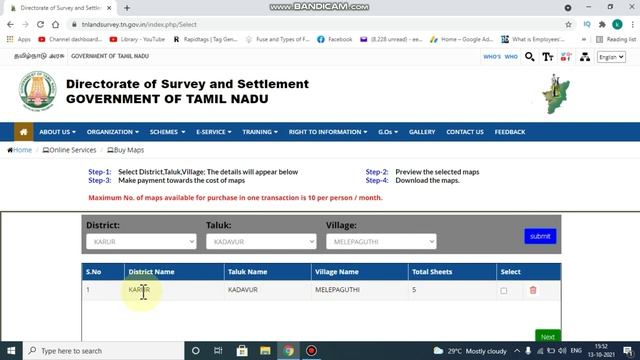Image resolution: width=640 pixels, height=360 pixels.
Task: Open the Windows Start menu
Action: pyautogui.click(x=11, y=351)
